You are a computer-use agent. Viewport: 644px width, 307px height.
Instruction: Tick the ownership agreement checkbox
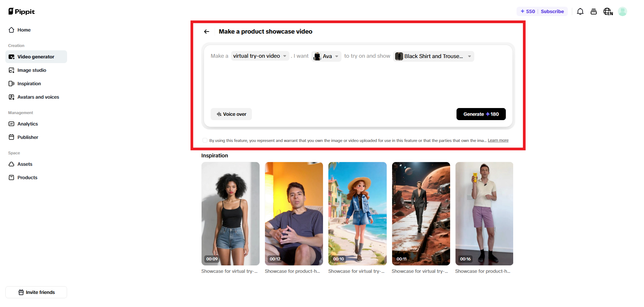205,140
